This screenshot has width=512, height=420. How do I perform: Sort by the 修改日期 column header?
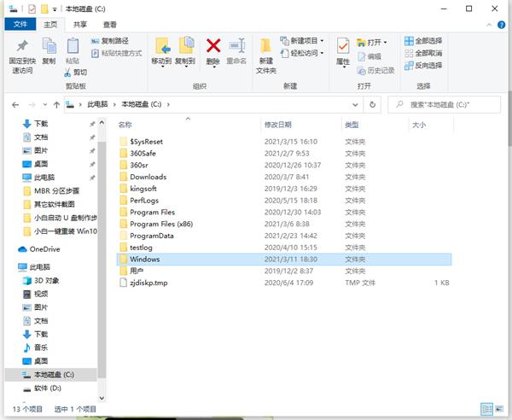(278, 125)
